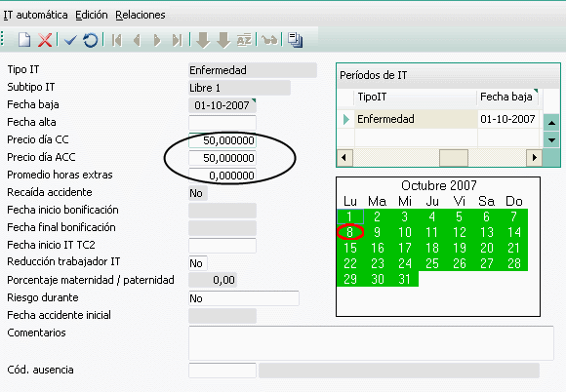566x392 pixels.
Task: Open the IT automática menu
Action: [35, 15]
